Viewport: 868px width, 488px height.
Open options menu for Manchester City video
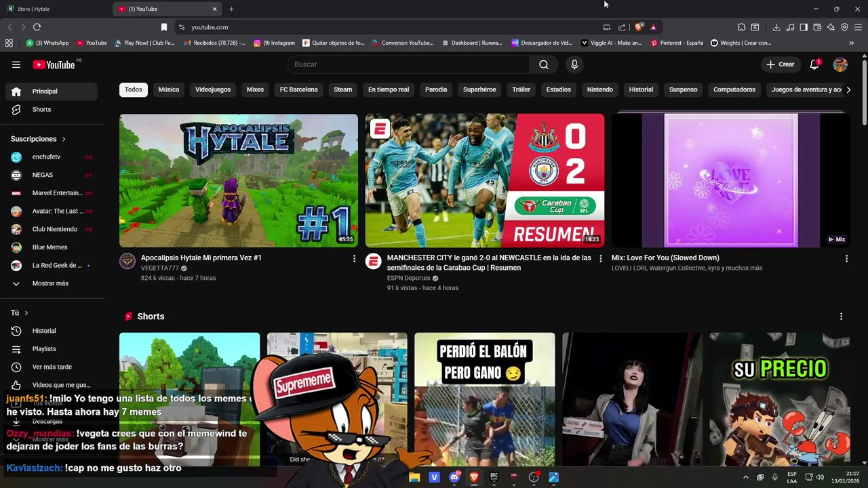(600, 258)
